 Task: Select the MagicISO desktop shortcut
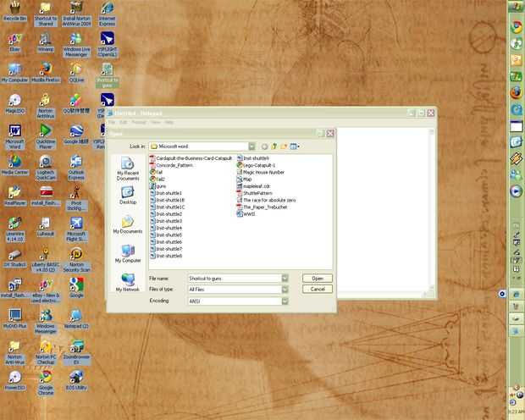click(x=14, y=104)
